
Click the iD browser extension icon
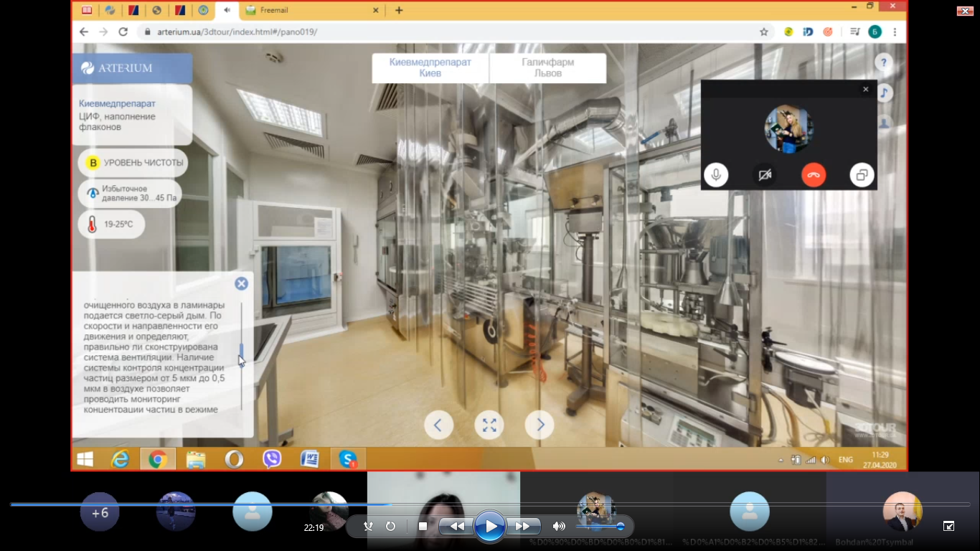click(808, 32)
